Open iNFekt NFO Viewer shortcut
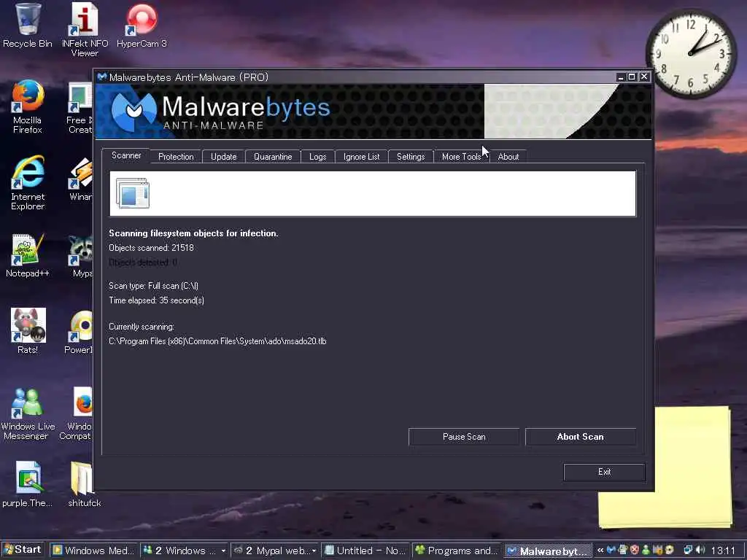 click(85, 29)
